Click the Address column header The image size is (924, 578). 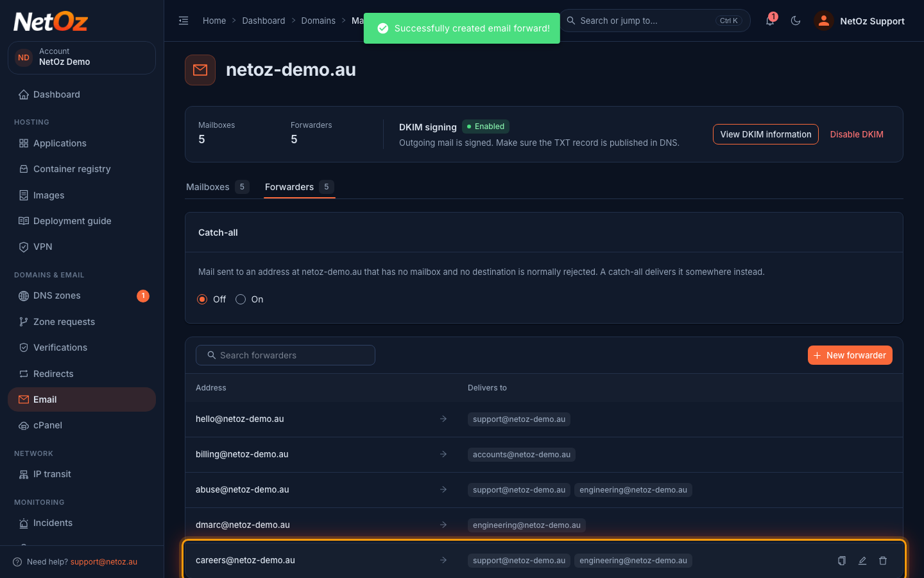coord(211,388)
